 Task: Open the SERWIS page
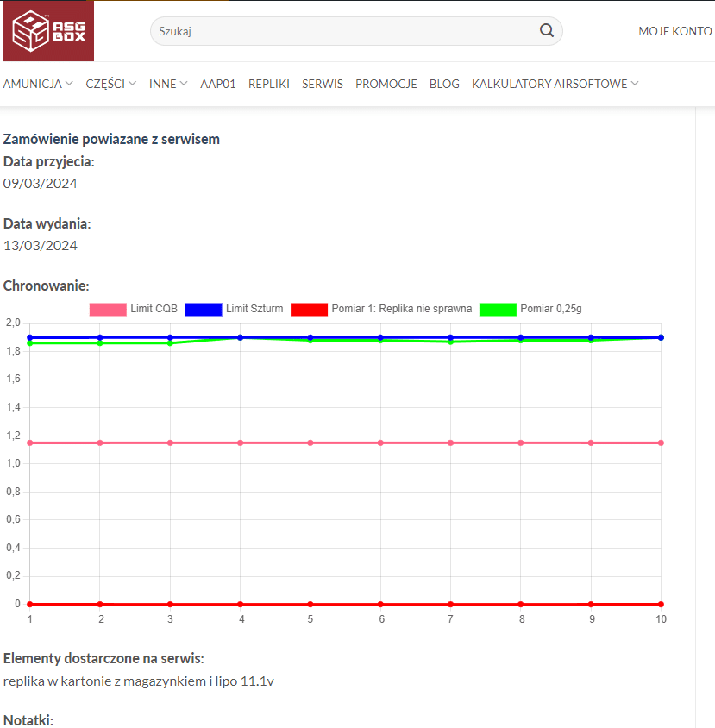coord(323,84)
